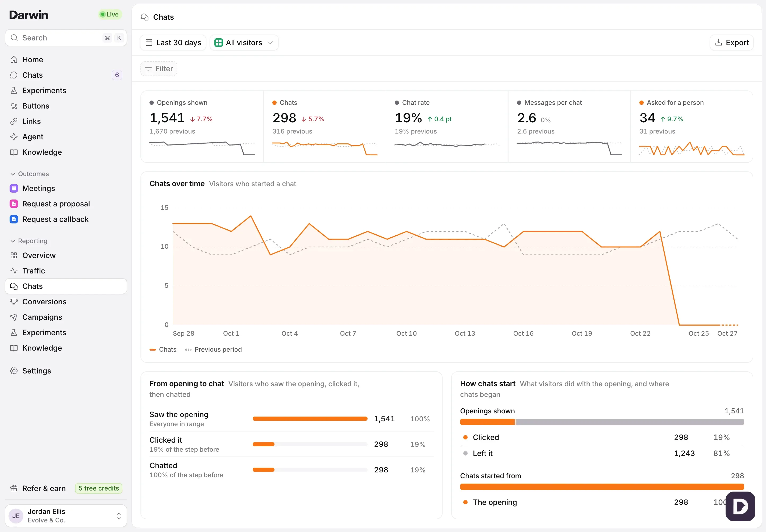Open Campaigns report
This screenshot has height=532, width=766.
point(66,317)
